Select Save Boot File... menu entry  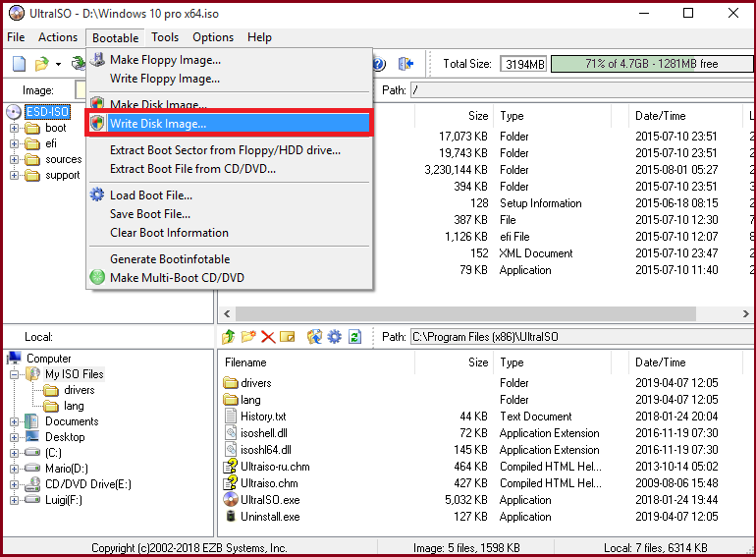[x=229, y=213]
